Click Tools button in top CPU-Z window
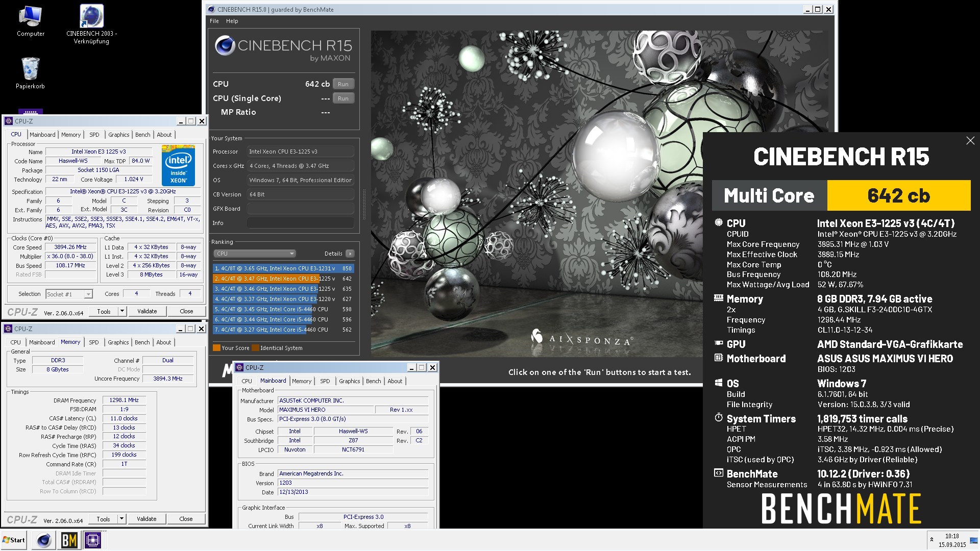Viewport: 980px width, 551px height. tap(104, 311)
